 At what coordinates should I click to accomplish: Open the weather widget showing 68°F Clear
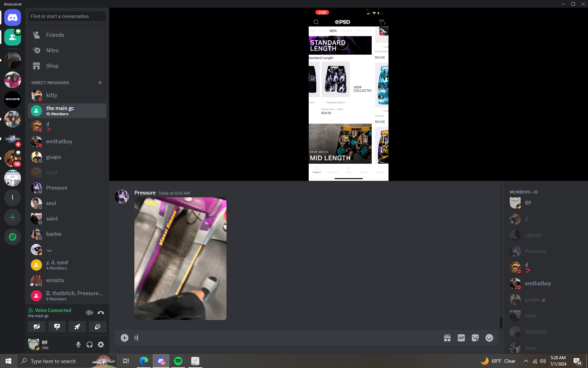click(x=498, y=361)
